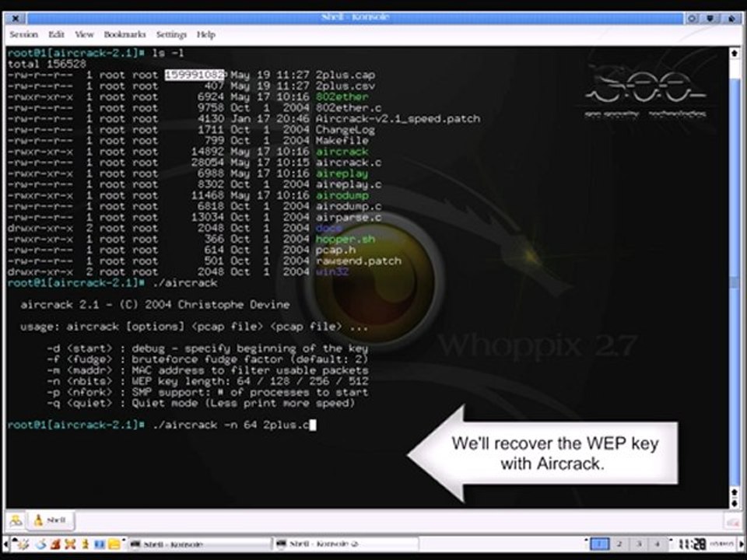Select the Shell session tab
Viewport: 747px width, 560px height.
point(51,520)
